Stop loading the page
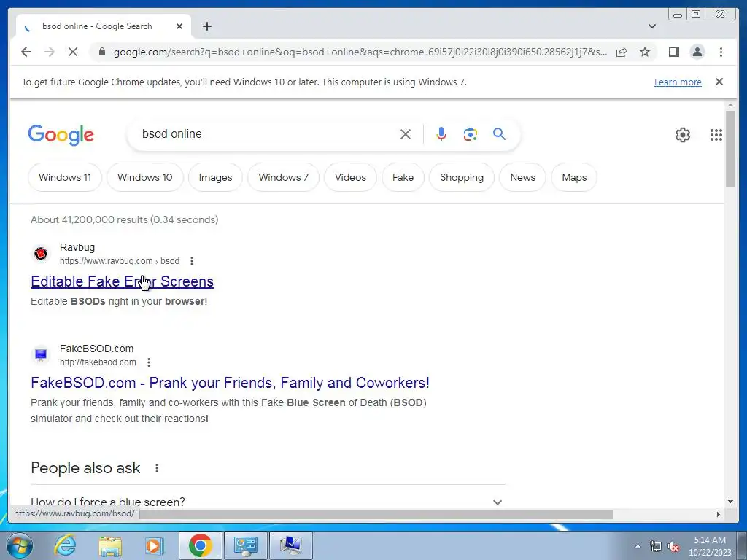The image size is (747, 560). pyautogui.click(x=73, y=52)
